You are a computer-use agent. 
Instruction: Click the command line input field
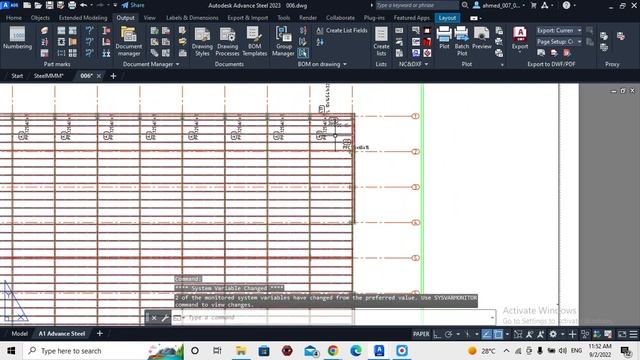coord(335,317)
